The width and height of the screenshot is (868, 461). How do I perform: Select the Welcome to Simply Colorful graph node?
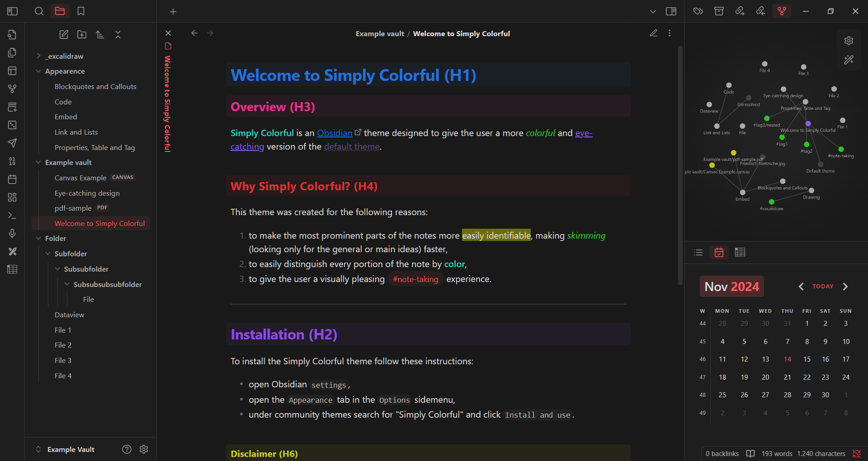click(808, 123)
